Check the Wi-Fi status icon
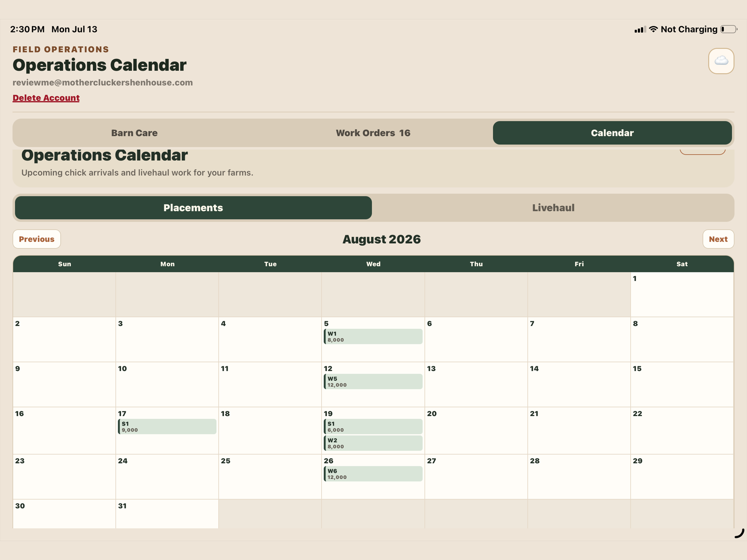The height and width of the screenshot is (560, 747). coord(653,29)
